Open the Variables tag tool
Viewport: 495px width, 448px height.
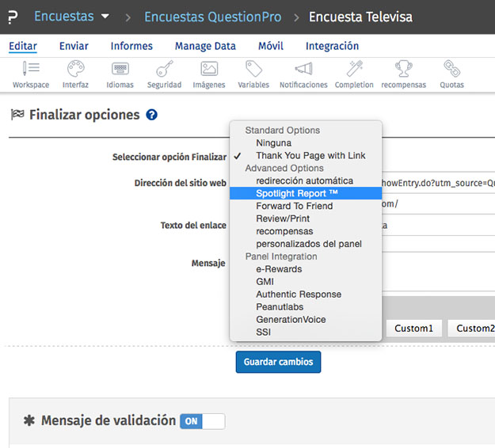tap(253, 74)
